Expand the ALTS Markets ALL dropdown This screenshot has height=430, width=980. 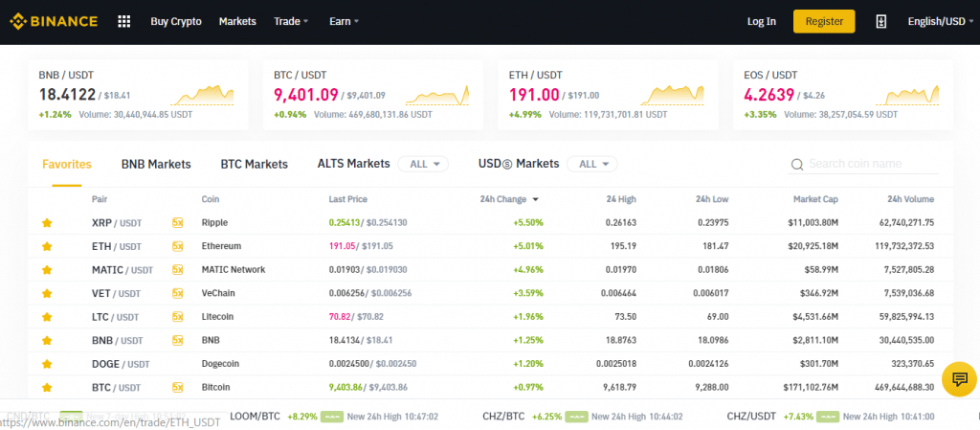click(x=423, y=164)
